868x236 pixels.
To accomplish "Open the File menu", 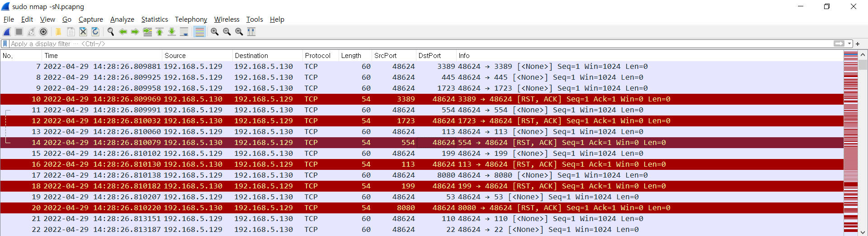I will [9, 19].
